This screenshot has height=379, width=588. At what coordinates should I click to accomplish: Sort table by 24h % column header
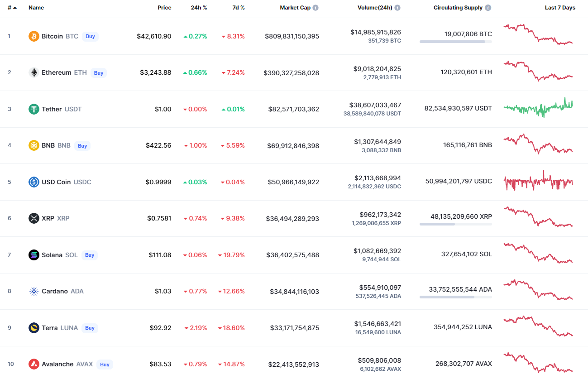tap(199, 8)
